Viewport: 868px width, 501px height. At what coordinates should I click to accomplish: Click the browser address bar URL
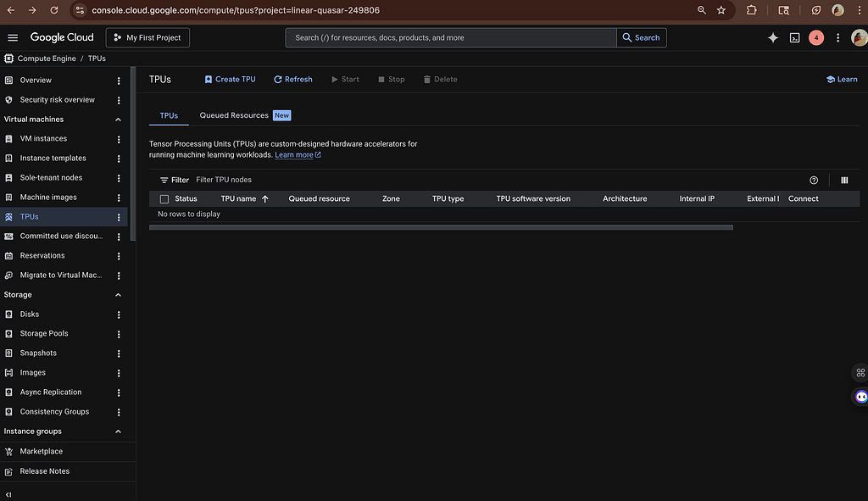coord(236,10)
